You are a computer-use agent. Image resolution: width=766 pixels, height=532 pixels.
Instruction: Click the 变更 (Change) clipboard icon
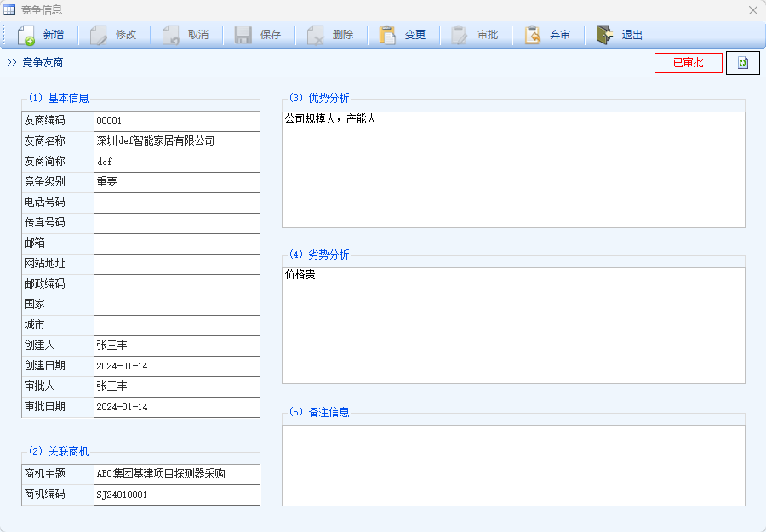coord(387,35)
